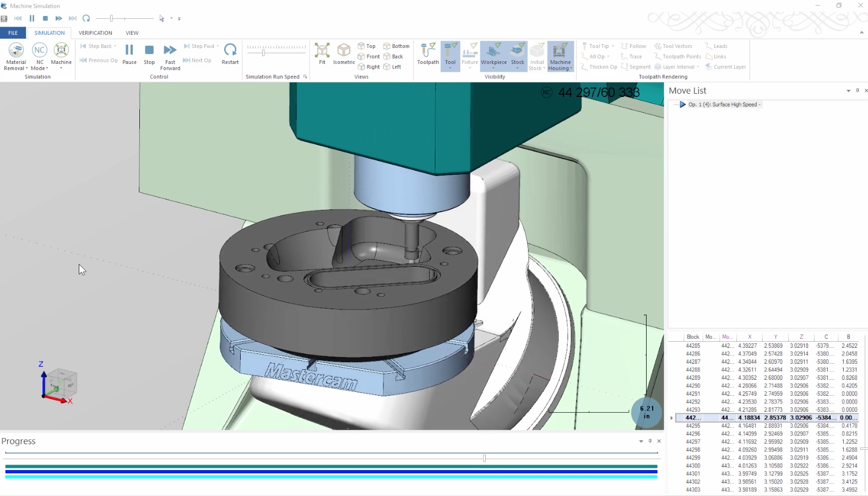This screenshot has width=868, height=496.
Task: Select the Right view
Action: pos(369,67)
